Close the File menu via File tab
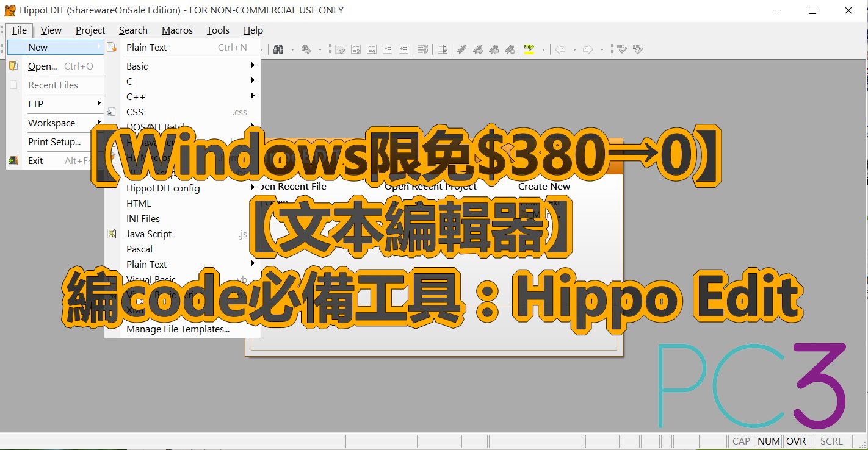The width and height of the screenshot is (868, 450). pyautogui.click(x=20, y=30)
